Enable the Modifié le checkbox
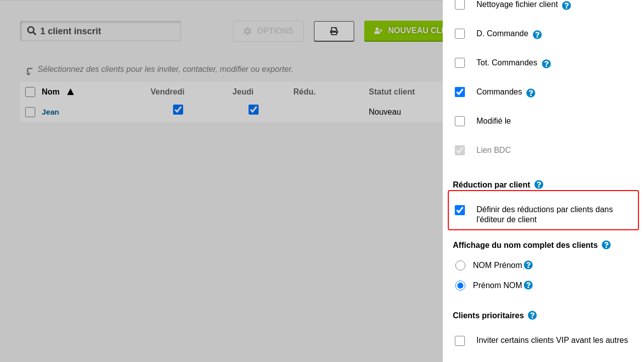 460,121
